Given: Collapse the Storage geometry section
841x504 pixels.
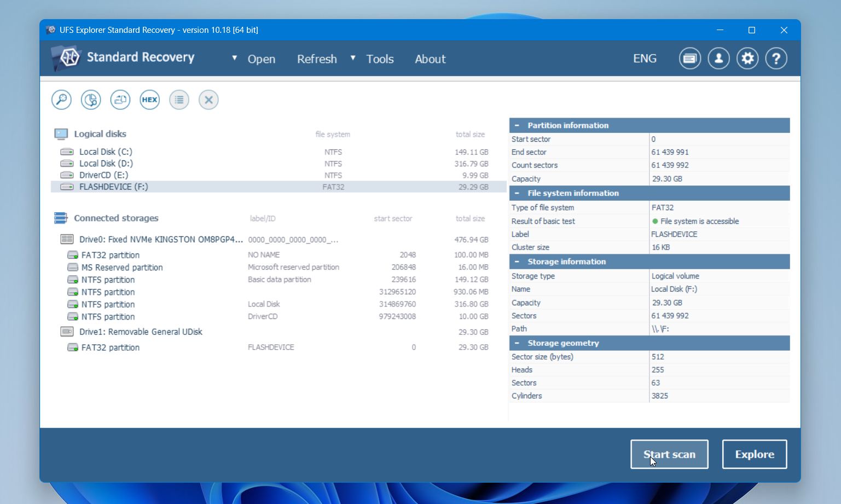Looking at the screenshot, I should coord(517,343).
